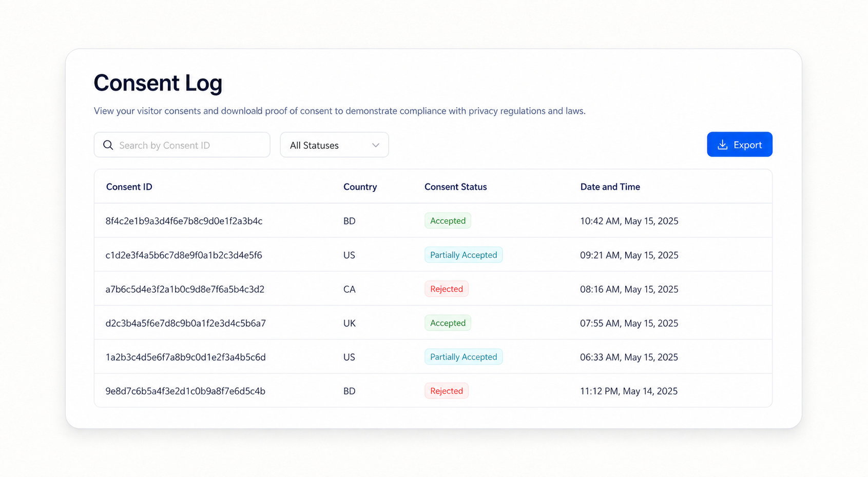Select consent ID 8f4c2e1b9a3d4f6e7b8c9d0e1f2a3b4c
Image resolution: width=868 pixels, height=477 pixels.
click(184, 221)
